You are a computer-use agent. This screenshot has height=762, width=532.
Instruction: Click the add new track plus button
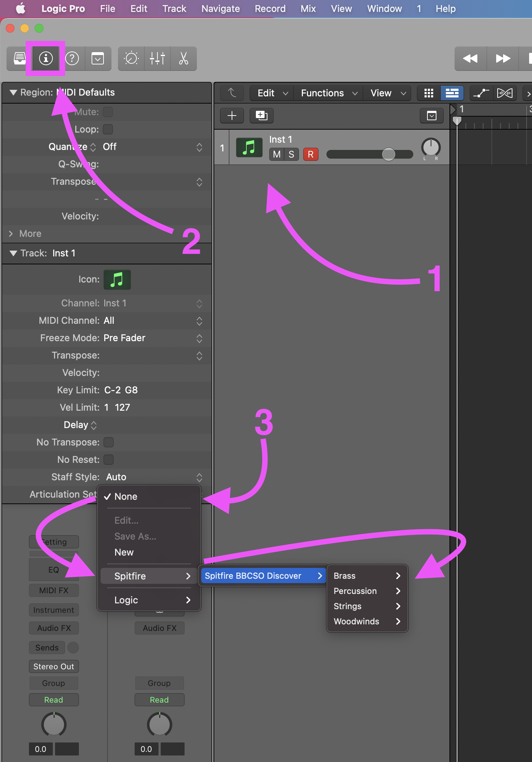coord(232,116)
